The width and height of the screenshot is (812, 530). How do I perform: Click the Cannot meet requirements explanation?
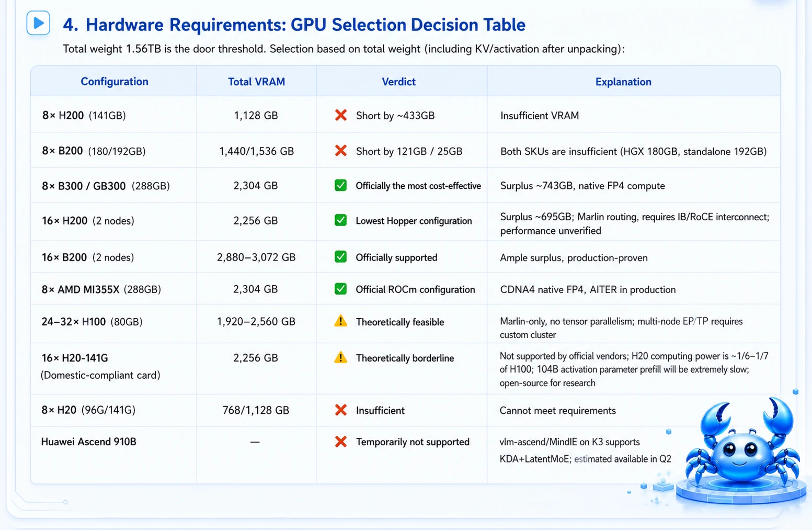click(558, 411)
